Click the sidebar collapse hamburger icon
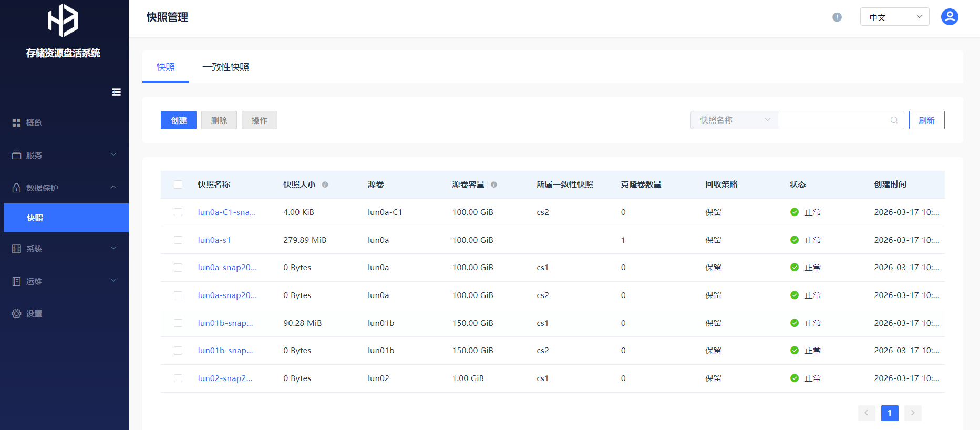980x430 pixels. click(116, 92)
